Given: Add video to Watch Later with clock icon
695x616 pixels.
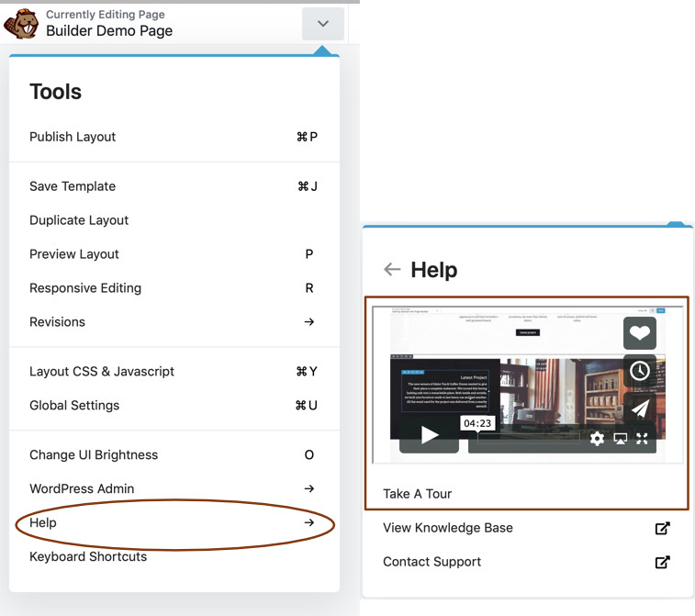Looking at the screenshot, I should click(x=639, y=371).
